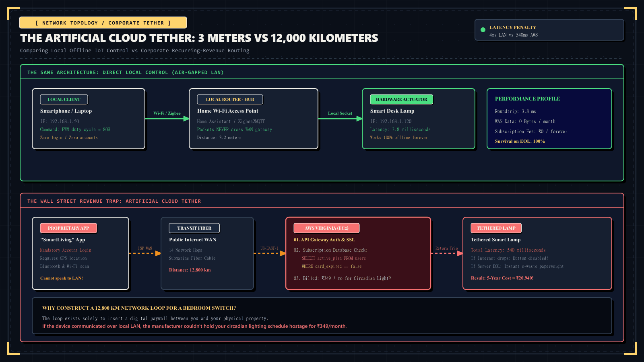The width and height of the screenshot is (644, 362).
Task: Click the HARDWARE ACTUATOR green tag
Action: (x=401, y=99)
